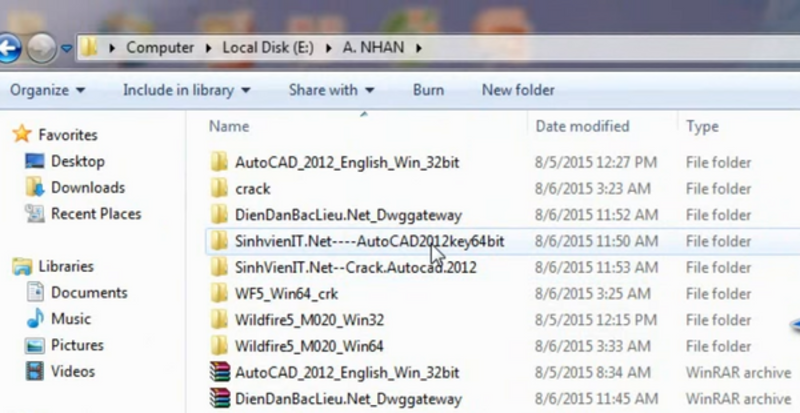Screen dimensions: 800x413
Task: Click the Pictures library icon
Action: point(35,346)
